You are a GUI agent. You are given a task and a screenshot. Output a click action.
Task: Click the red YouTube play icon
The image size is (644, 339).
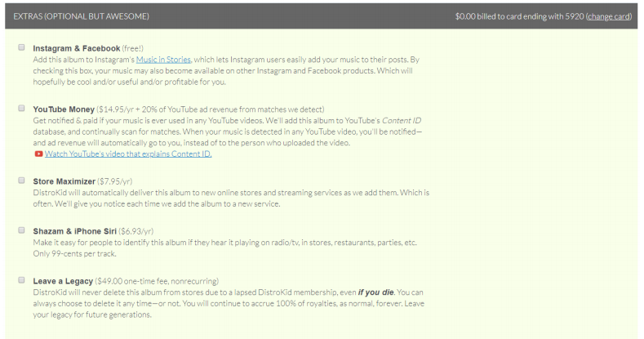coord(38,154)
